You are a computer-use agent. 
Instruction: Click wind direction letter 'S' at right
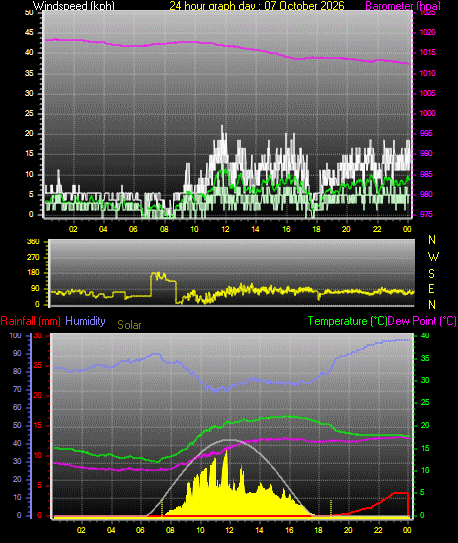pyautogui.click(x=431, y=274)
